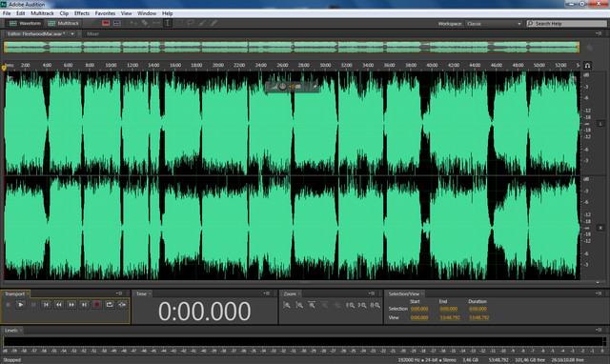Open the Multitrack menu
Image resolution: width=610 pixels, height=364 pixels.
pyautogui.click(x=42, y=13)
